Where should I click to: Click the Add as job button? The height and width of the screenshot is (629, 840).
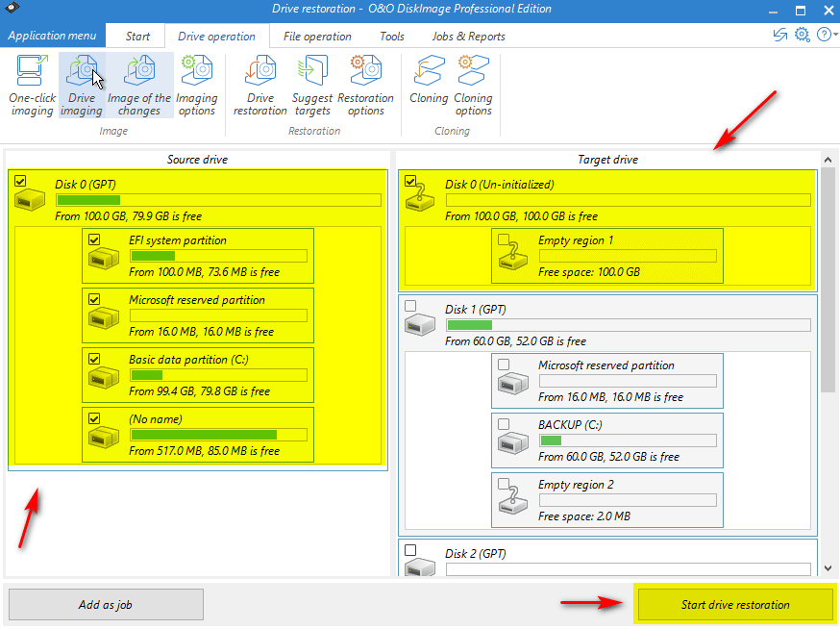click(x=106, y=605)
